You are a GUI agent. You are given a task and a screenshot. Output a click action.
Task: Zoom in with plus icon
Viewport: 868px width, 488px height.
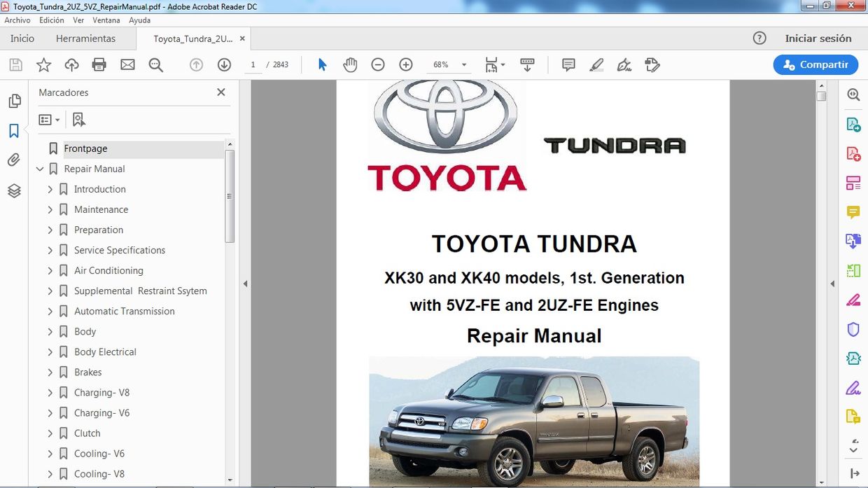(406, 64)
